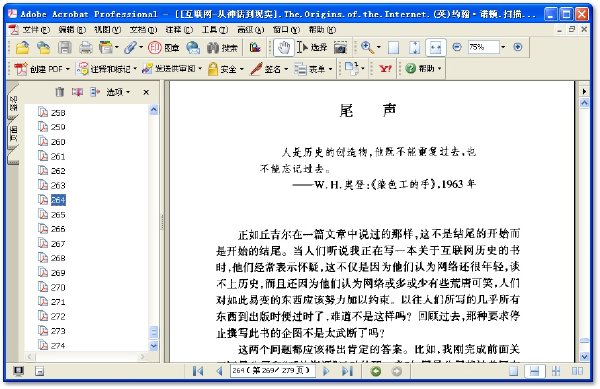Image resolution: width=600 pixels, height=389 pixels.
Task: Go to last page arrow
Action: coord(347,371)
